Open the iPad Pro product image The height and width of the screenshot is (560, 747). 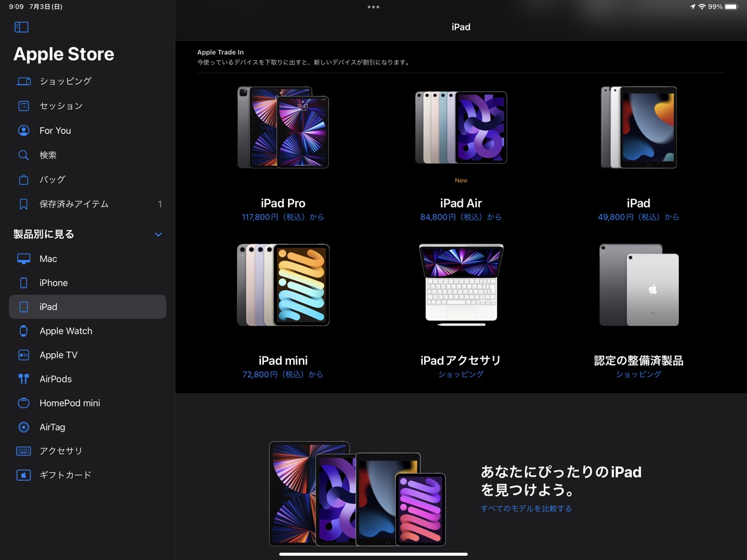point(283,128)
